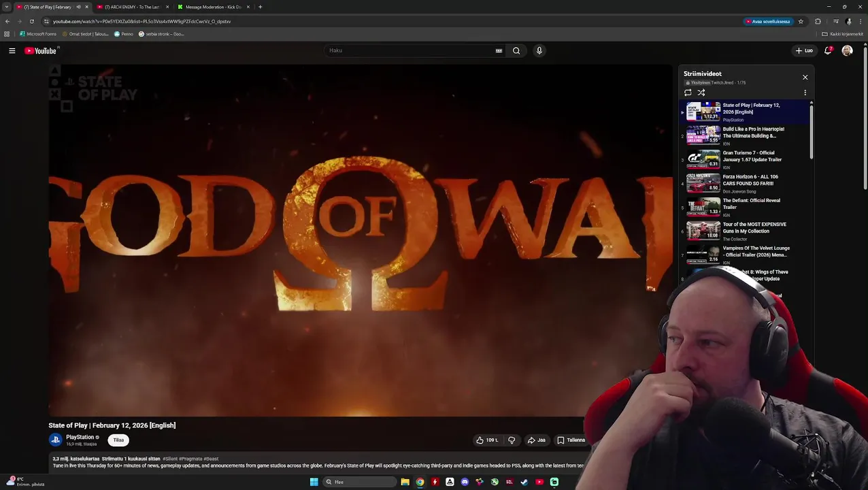Open Discord from the taskbar
Image resolution: width=868 pixels, height=490 pixels.
465,482
